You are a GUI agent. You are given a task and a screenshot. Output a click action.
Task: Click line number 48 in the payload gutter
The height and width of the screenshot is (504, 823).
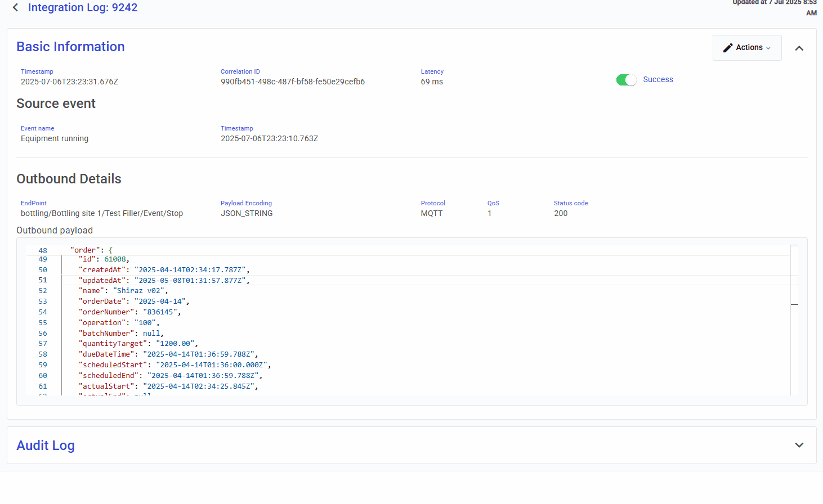43,250
